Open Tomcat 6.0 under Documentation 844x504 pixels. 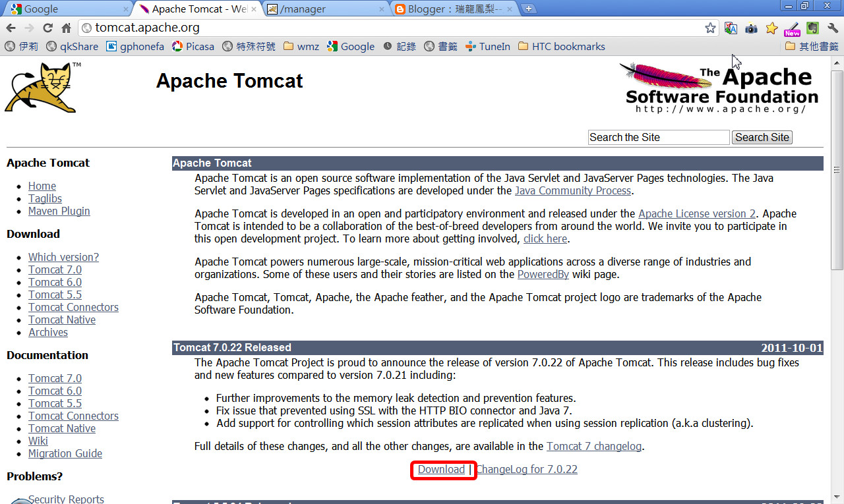(x=55, y=391)
